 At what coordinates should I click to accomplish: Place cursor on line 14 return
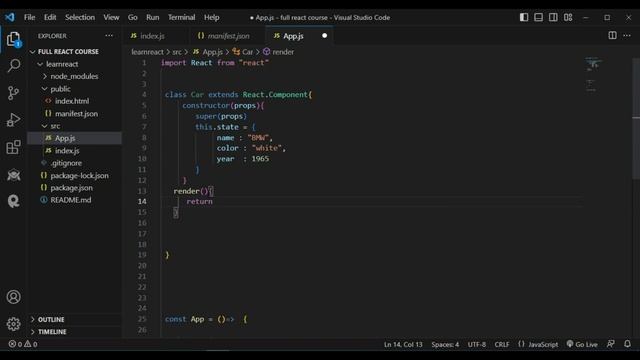[199, 201]
